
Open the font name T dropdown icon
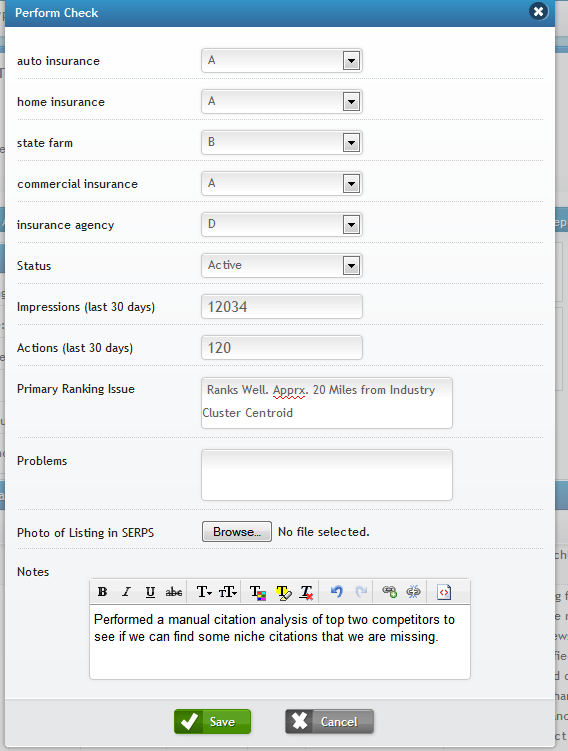click(x=204, y=592)
